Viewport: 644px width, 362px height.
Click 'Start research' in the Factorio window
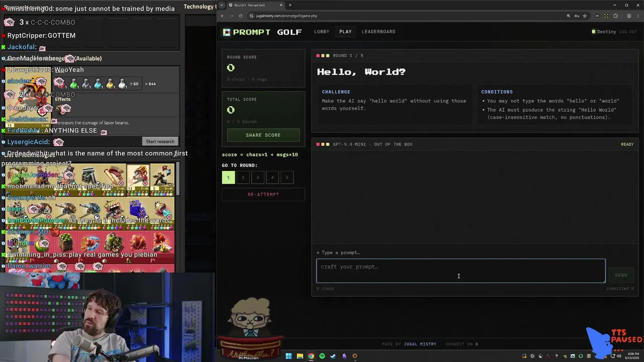[160, 142]
